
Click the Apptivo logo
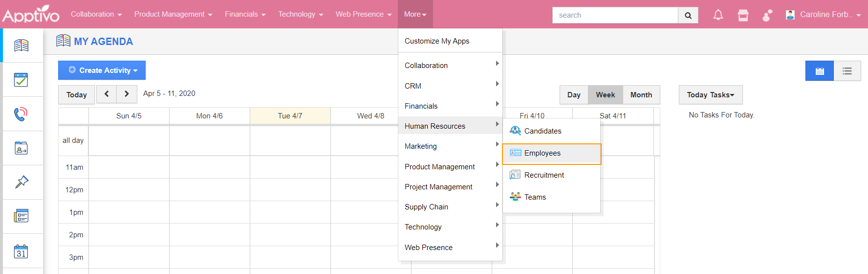click(x=31, y=14)
